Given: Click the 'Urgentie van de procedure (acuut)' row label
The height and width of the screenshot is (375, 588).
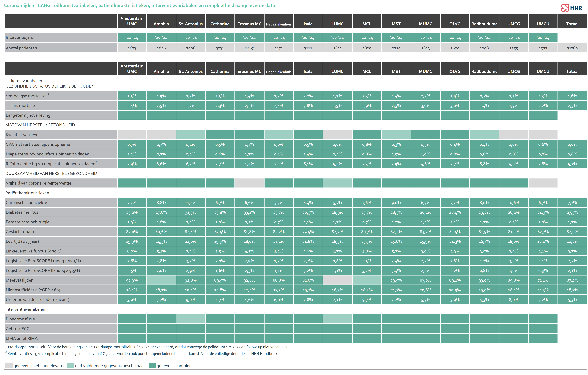Looking at the screenshot, I should (x=37, y=300).
